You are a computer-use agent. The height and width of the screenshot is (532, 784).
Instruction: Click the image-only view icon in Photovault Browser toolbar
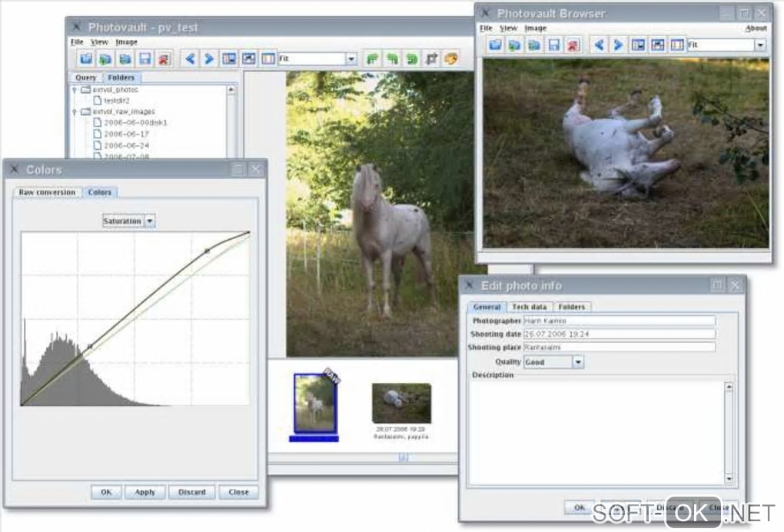[657, 45]
